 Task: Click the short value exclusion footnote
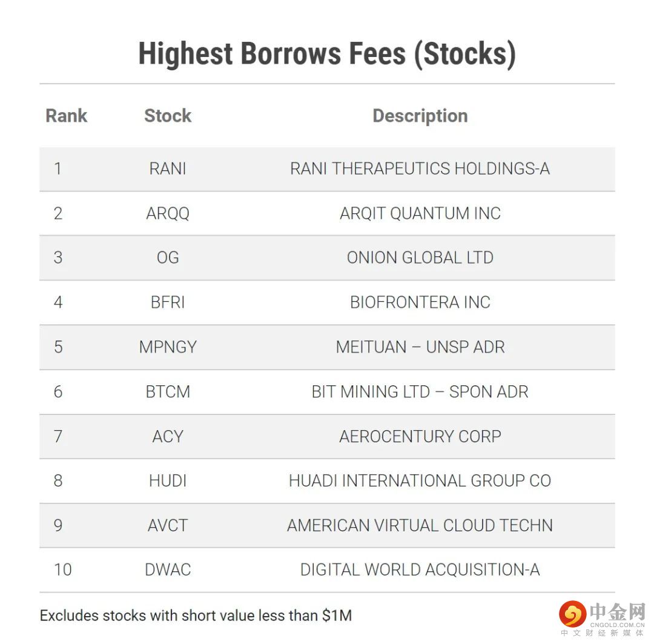point(196,616)
